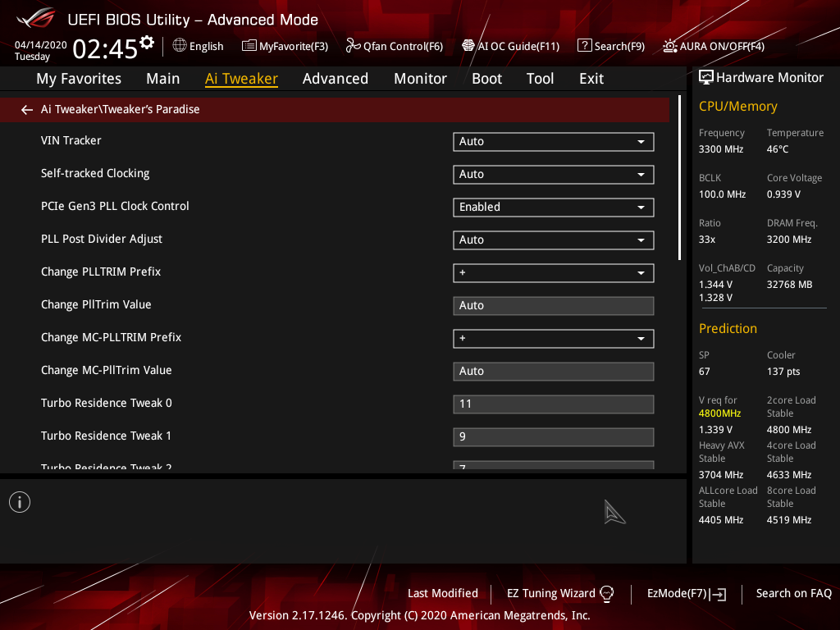Click the ROG logo
The width and height of the screenshot is (840, 630).
click(x=36, y=19)
